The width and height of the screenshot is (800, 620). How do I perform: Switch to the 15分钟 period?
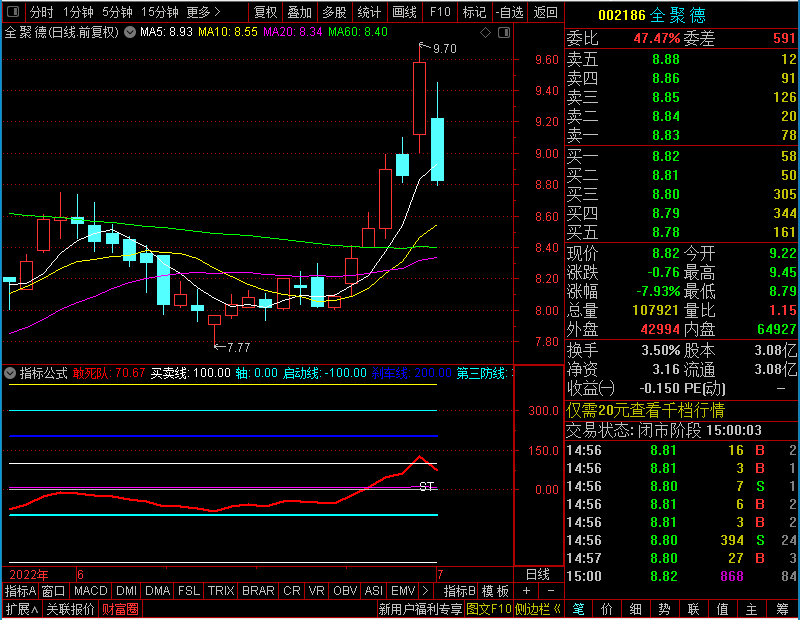coord(159,12)
